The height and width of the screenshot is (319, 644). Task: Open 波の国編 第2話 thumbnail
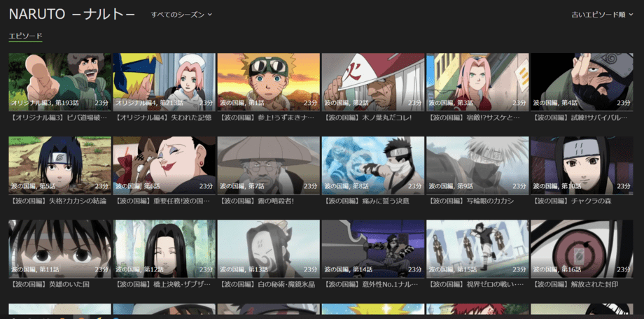point(373,82)
